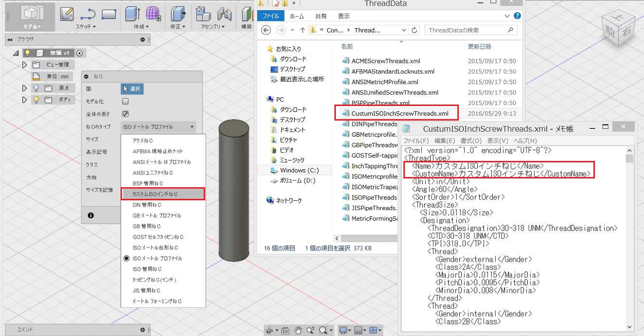Expand the ボディ tree node
644x336 pixels.
(24, 100)
